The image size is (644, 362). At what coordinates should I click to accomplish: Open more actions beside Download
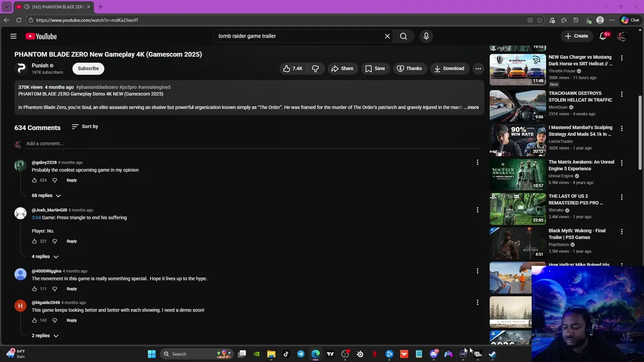pyautogui.click(x=478, y=68)
